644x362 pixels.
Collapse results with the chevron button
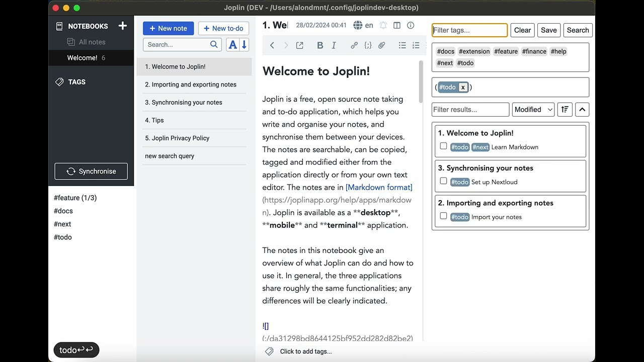point(582,110)
